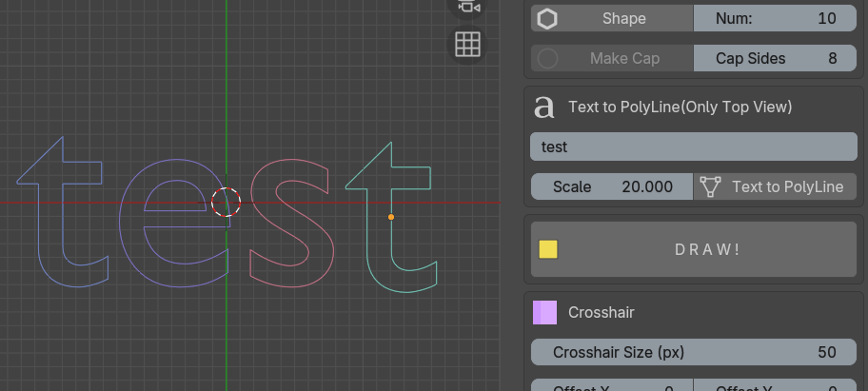Click the Crosshair Size (px) field
868x391 pixels.
(x=694, y=352)
